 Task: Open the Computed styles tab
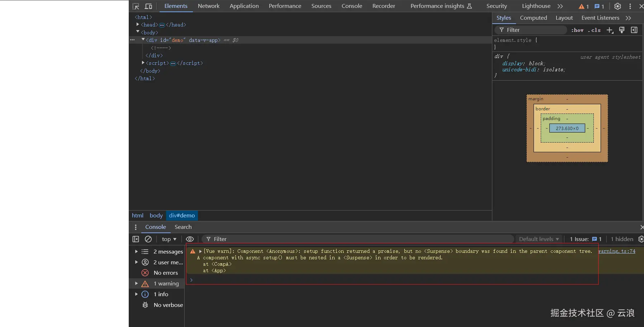(533, 18)
